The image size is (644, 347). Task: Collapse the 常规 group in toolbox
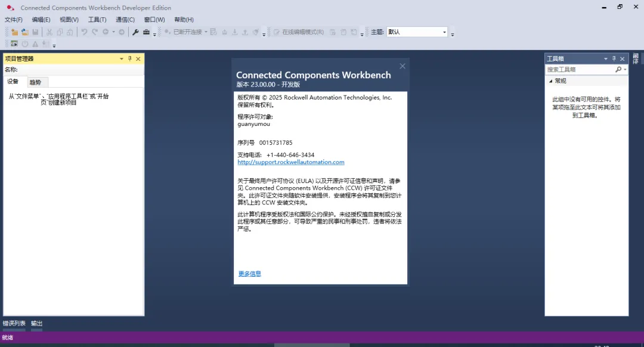tap(551, 81)
